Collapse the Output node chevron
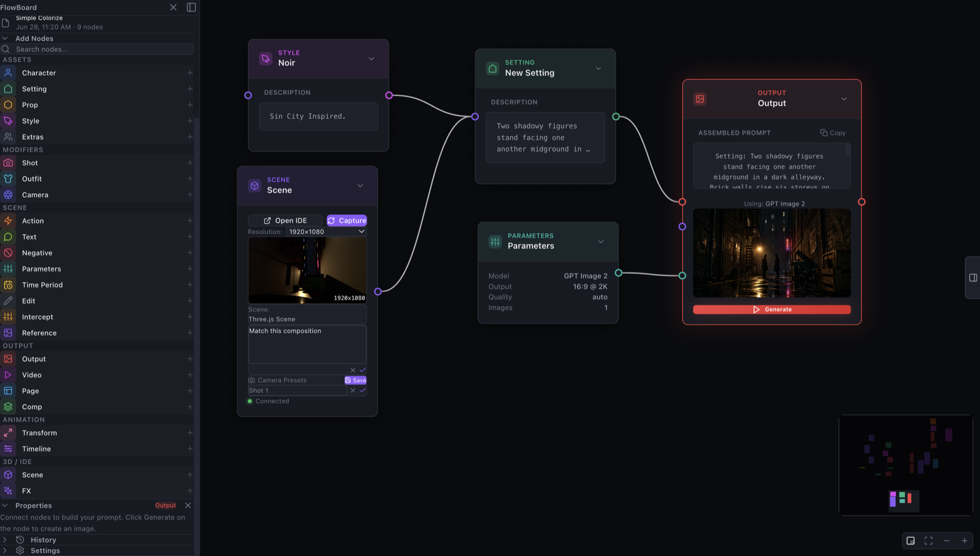This screenshot has height=556, width=980. (844, 99)
